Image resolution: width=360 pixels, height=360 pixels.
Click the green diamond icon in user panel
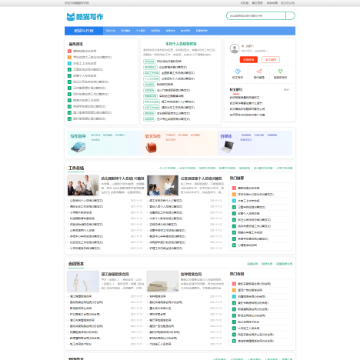[281, 71]
